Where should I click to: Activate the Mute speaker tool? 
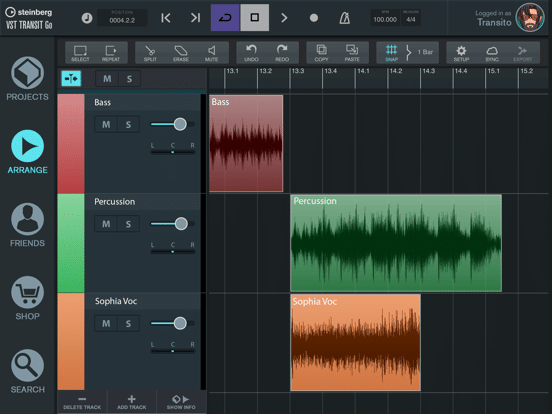(x=212, y=53)
